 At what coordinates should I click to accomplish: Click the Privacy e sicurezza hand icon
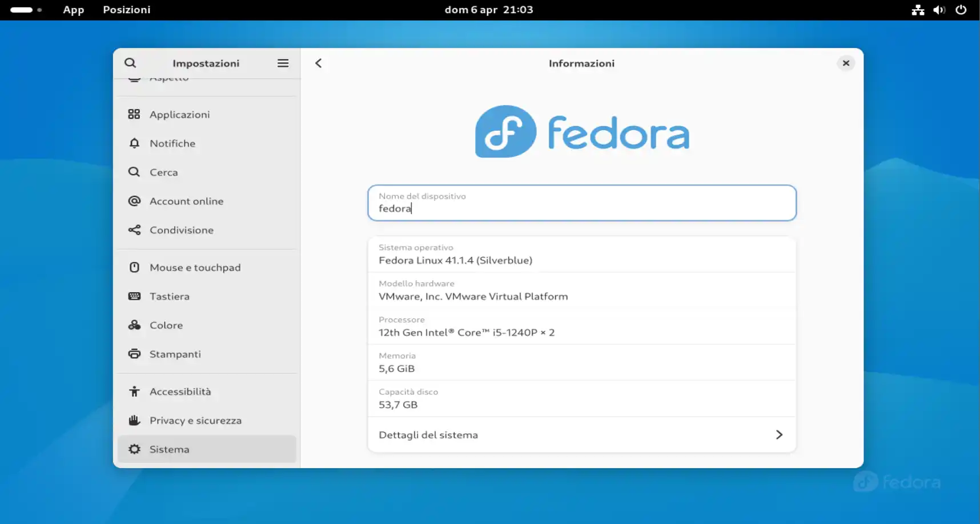134,420
